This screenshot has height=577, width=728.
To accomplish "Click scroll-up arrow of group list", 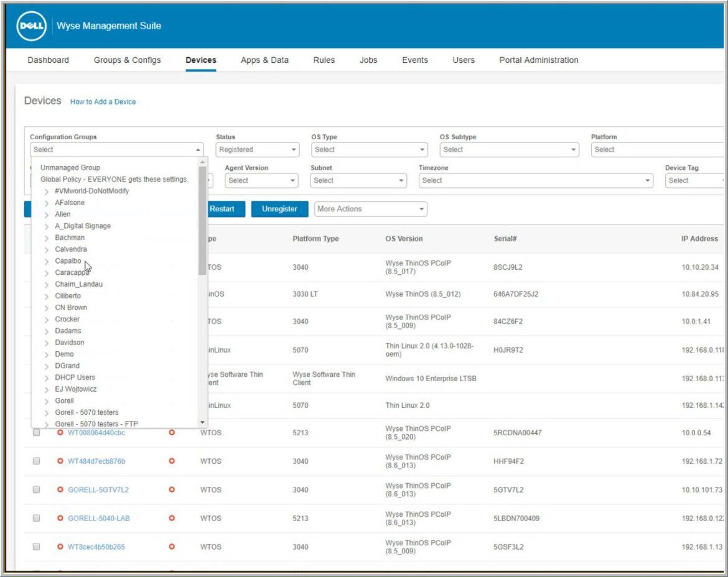I will (202, 162).
